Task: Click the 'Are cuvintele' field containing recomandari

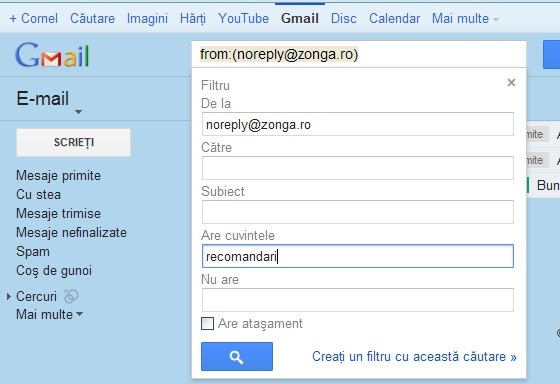Action: (x=358, y=256)
